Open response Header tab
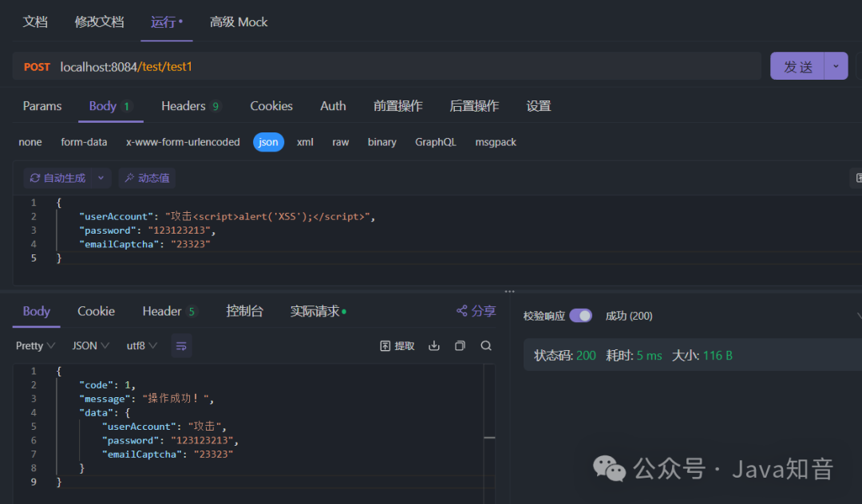The width and height of the screenshot is (862, 504). (169, 311)
